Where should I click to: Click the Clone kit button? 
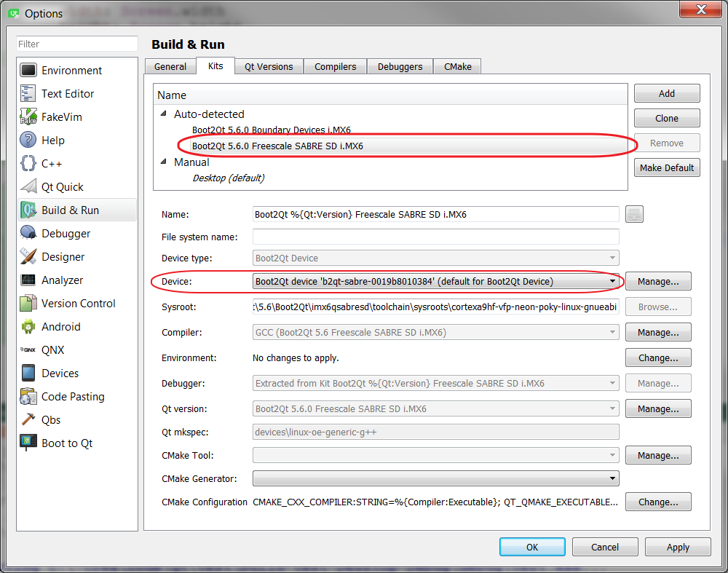(667, 118)
